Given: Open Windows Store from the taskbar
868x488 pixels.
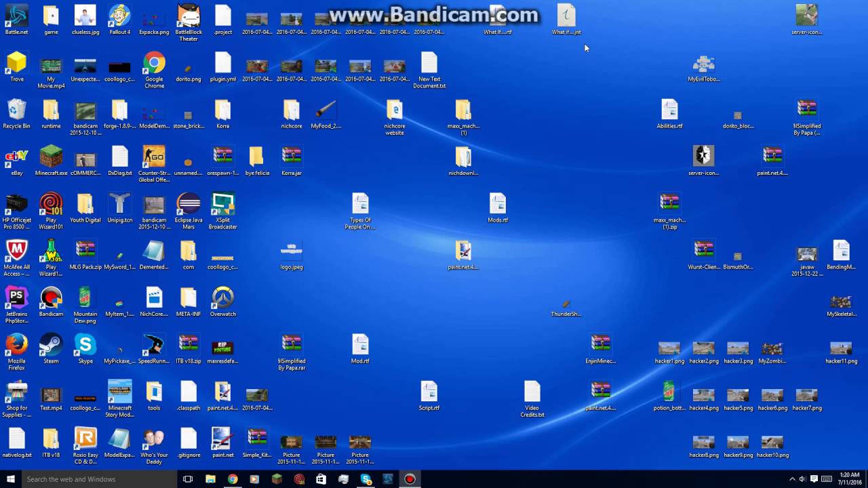Looking at the screenshot, I should [x=321, y=479].
